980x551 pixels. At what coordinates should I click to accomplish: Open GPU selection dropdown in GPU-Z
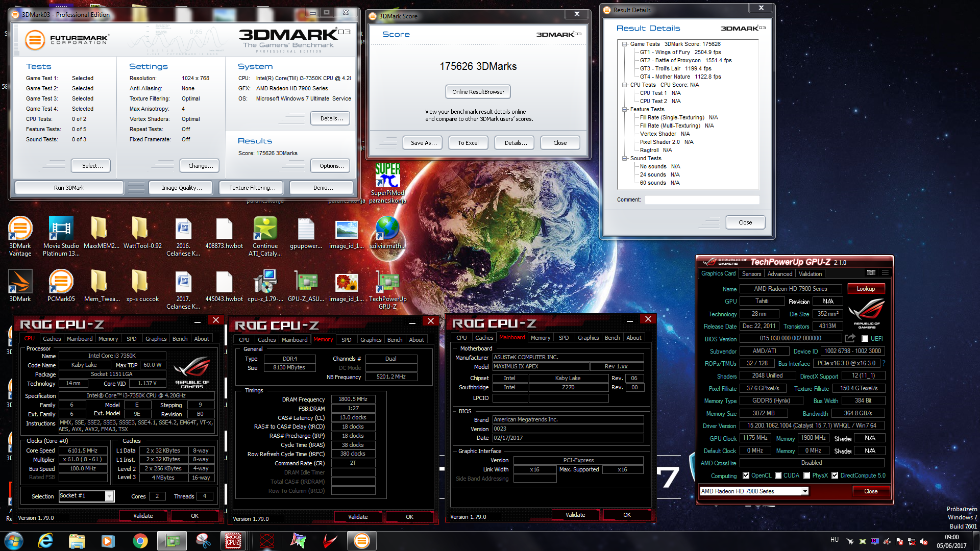tap(805, 491)
